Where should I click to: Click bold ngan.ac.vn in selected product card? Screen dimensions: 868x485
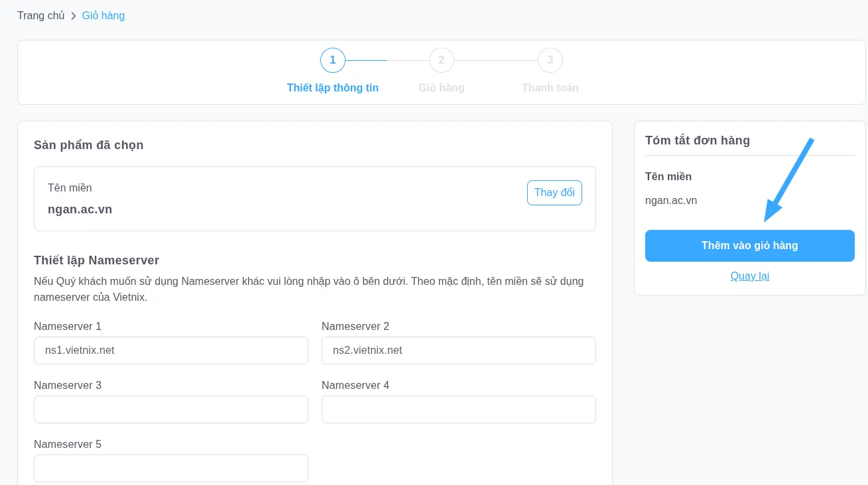[80, 209]
